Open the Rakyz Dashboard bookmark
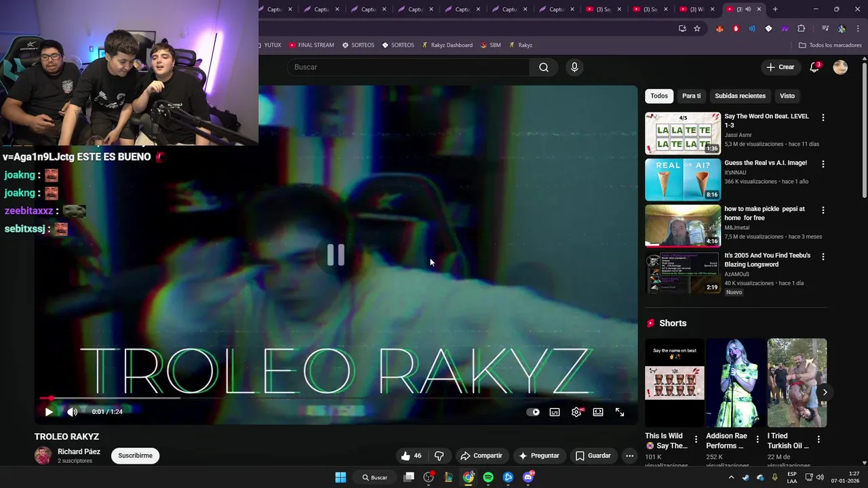The width and height of the screenshot is (868, 488). (x=447, y=45)
